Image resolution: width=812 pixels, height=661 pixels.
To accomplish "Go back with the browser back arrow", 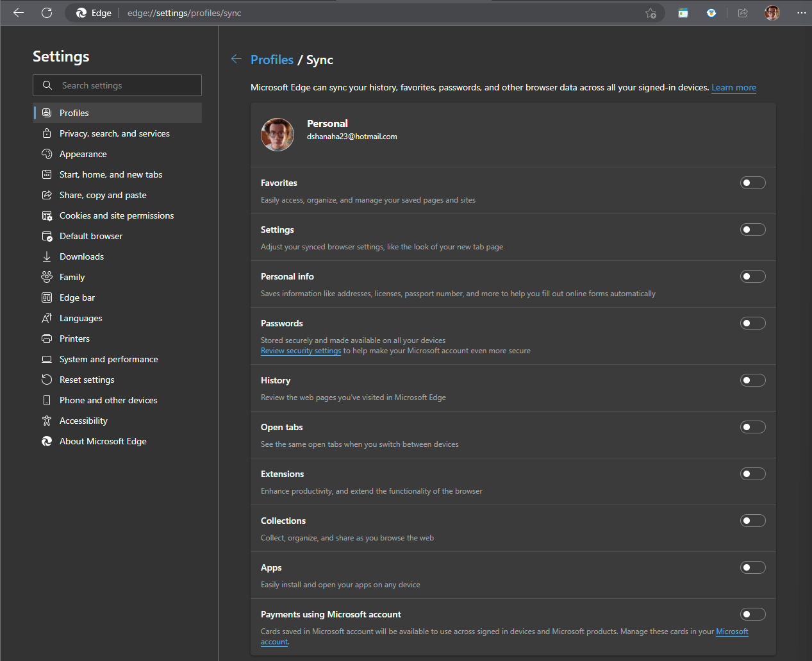I will point(19,13).
